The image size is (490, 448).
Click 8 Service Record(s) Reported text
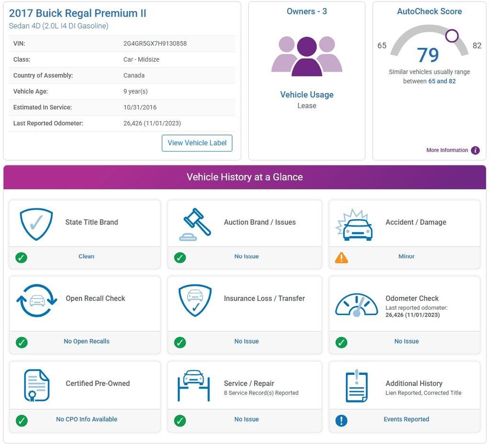click(x=261, y=393)
